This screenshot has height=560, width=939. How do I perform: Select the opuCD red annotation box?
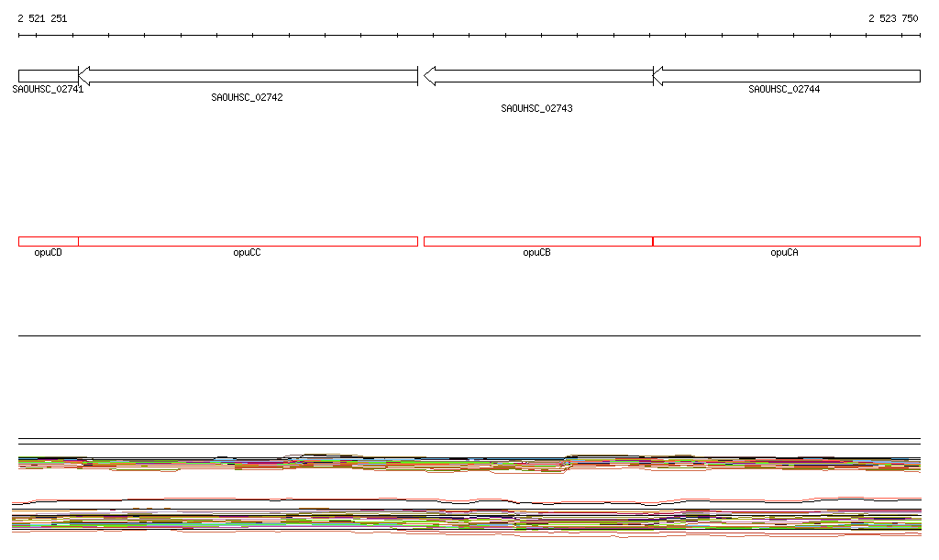point(49,242)
